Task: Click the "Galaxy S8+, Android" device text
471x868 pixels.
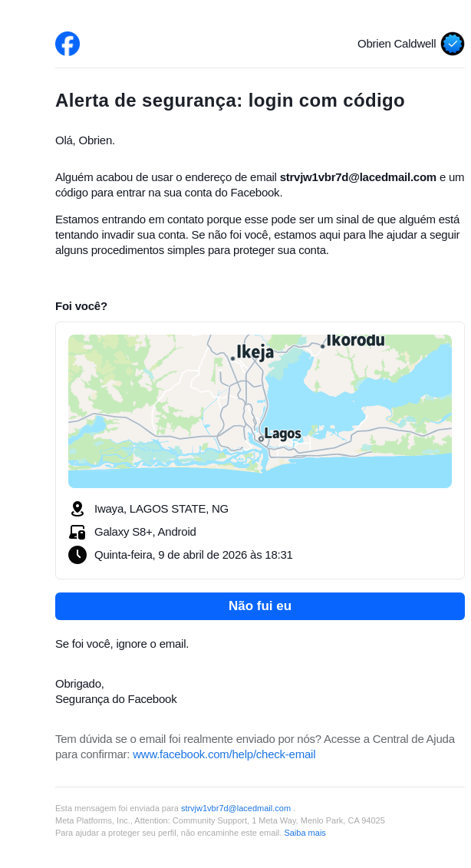Action: [x=145, y=532]
